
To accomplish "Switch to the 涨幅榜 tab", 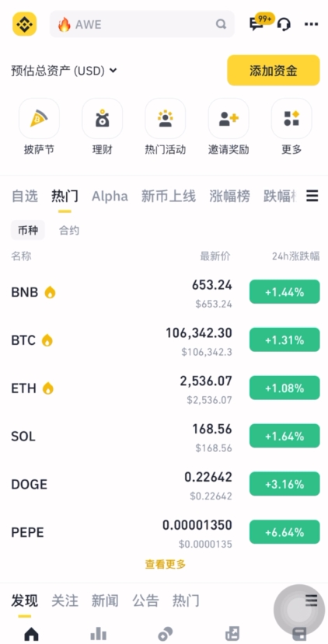I will (229, 197).
